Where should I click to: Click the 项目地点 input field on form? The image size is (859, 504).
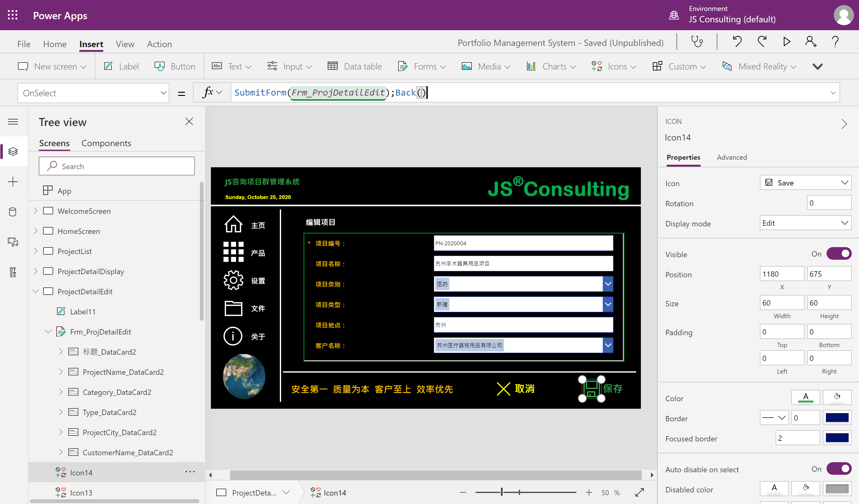[x=523, y=324]
